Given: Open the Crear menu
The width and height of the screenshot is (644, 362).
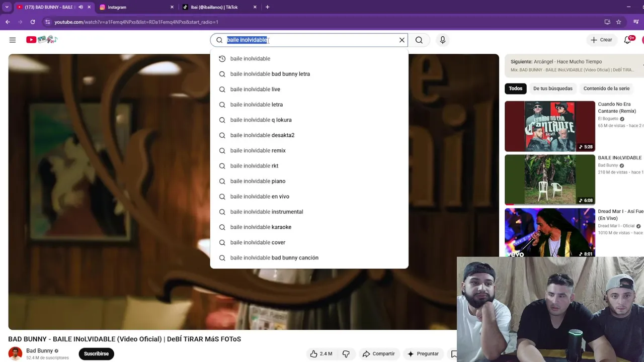Looking at the screenshot, I should (601, 40).
